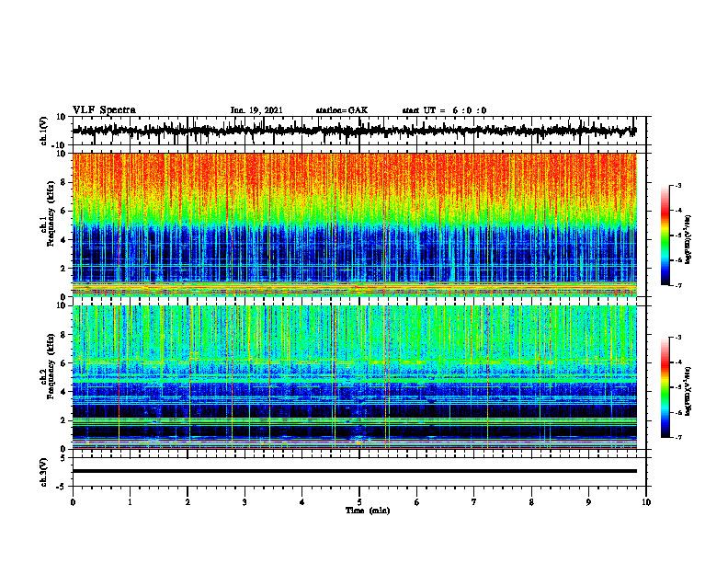
Task: Select the date "Jan. 19, 2021" header text
Action: (x=256, y=110)
